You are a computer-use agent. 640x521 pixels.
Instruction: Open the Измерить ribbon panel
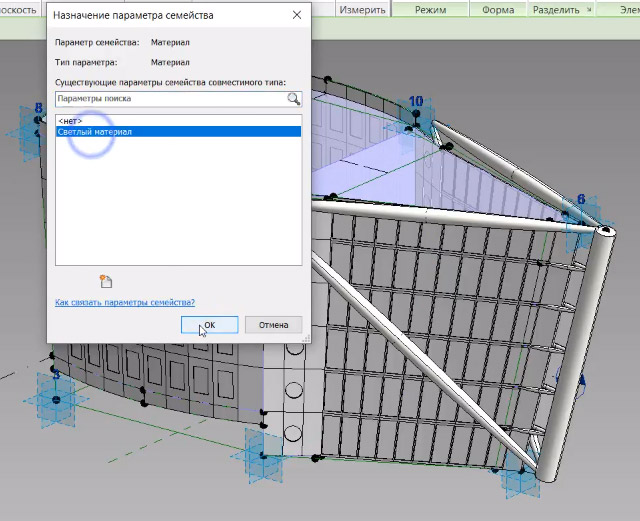coord(362,9)
